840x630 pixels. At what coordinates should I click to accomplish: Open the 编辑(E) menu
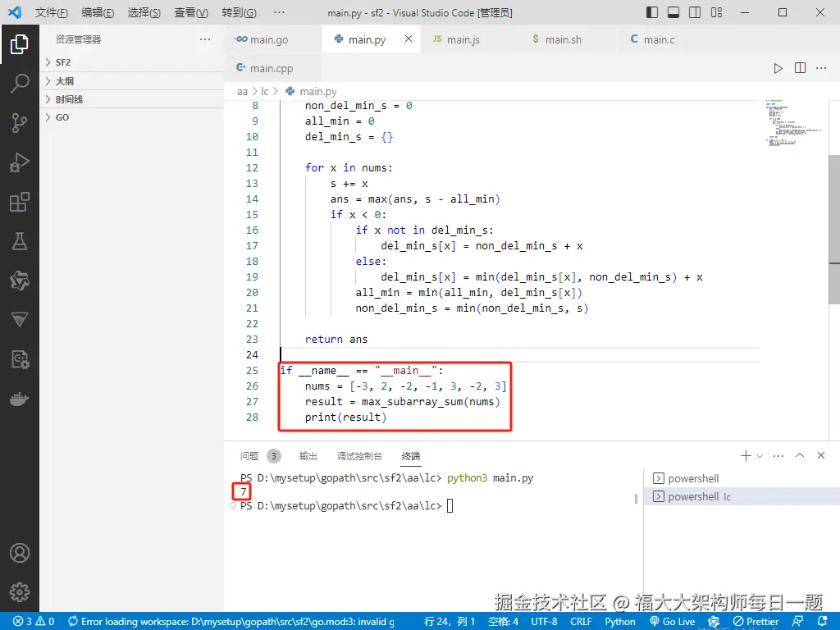[x=98, y=12]
